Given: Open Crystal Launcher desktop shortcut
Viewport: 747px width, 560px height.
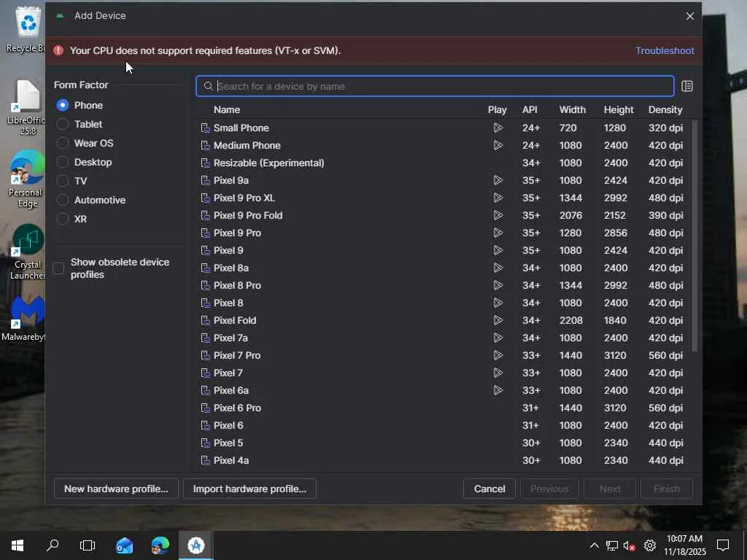Looking at the screenshot, I should click(x=28, y=252).
